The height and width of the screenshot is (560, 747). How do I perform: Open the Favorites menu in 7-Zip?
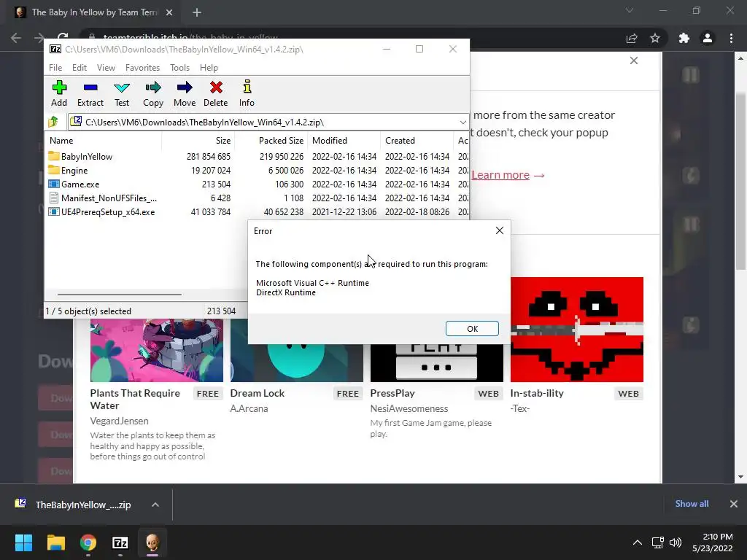coord(142,68)
